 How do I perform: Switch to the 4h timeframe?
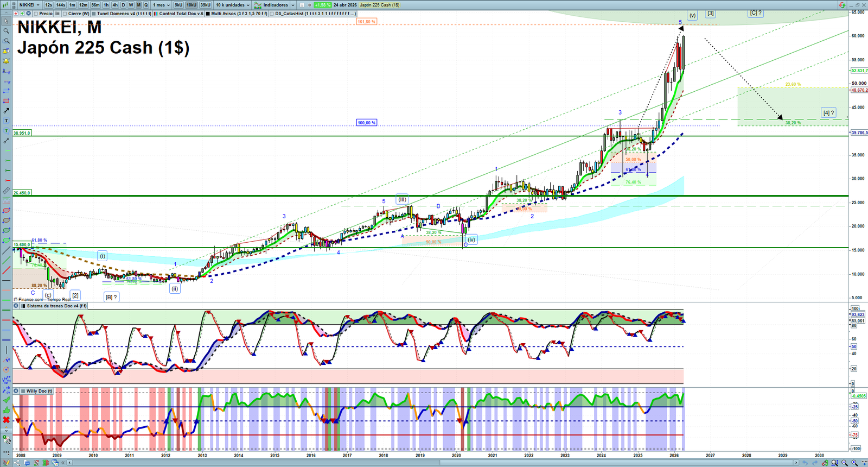(x=115, y=5)
